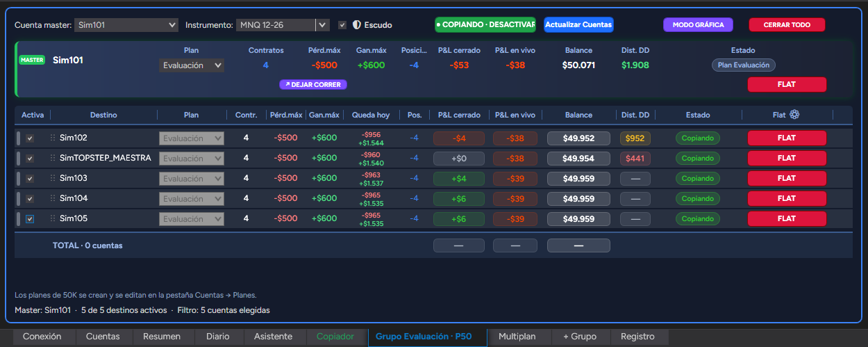Open the master Plan Evaluación dropdown
The width and height of the screenshot is (868, 347).
(192, 65)
